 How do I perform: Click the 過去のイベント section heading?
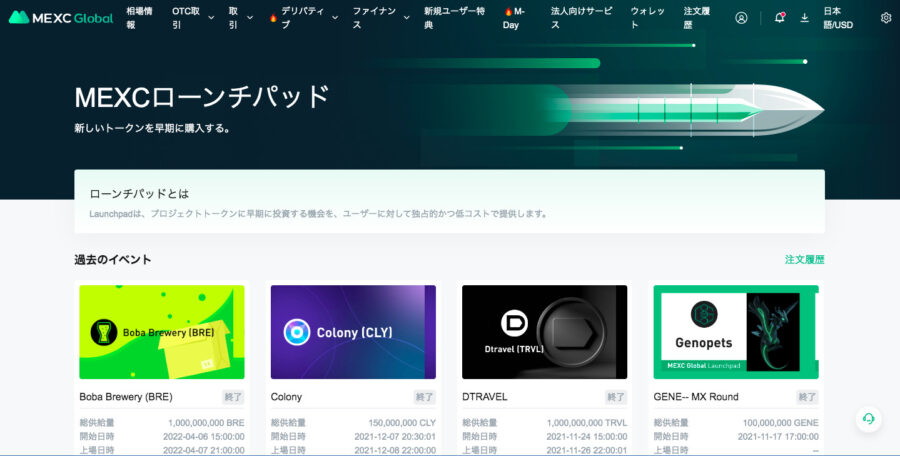click(112, 260)
